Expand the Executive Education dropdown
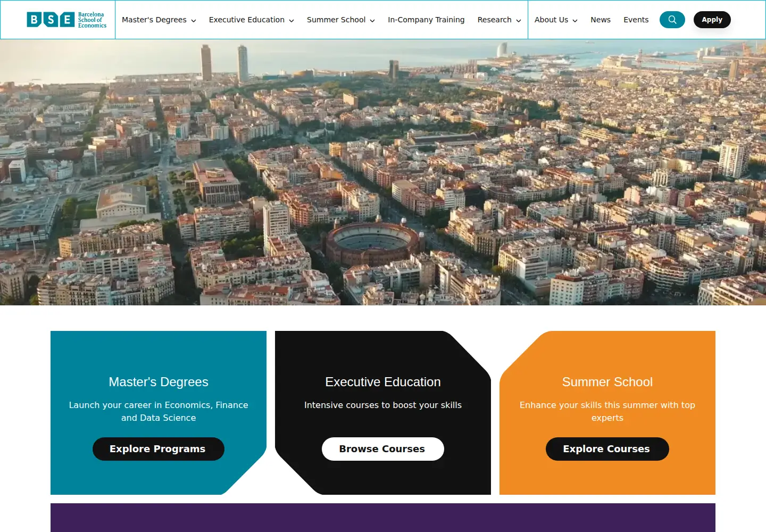The image size is (766, 532). [252, 20]
